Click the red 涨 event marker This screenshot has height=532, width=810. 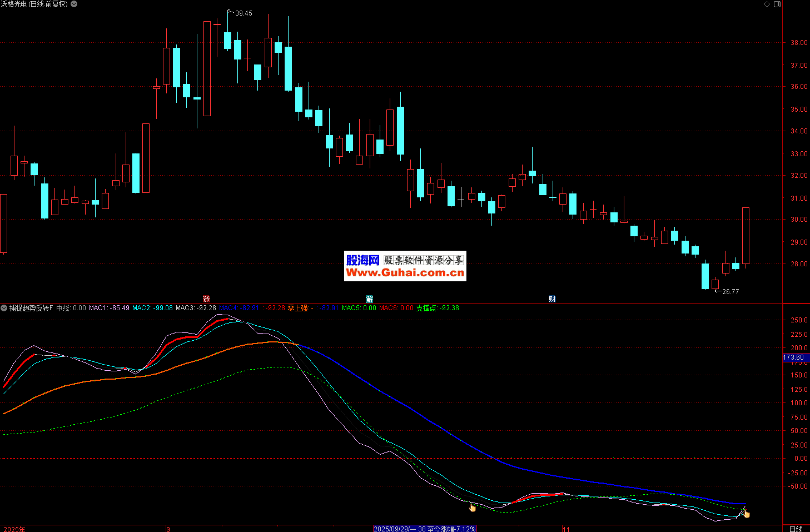(206, 299)
